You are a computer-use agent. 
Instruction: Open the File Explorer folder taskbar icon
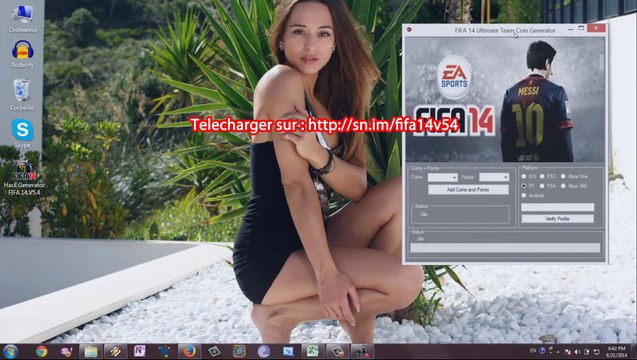pos(91,351)
